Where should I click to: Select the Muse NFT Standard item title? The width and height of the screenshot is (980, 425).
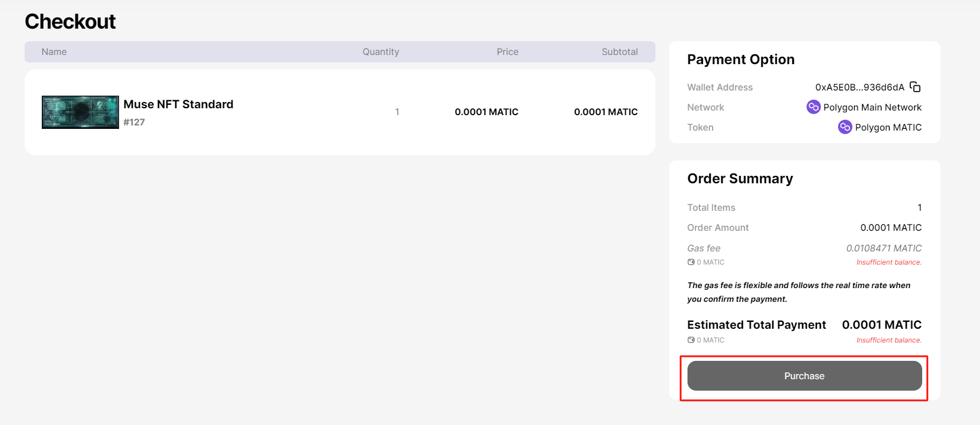[178, 104]
